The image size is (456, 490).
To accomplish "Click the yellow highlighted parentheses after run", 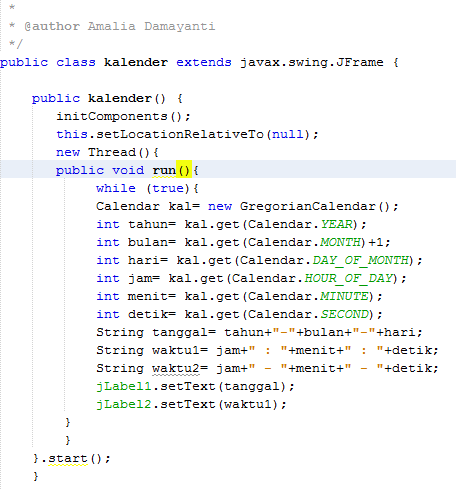I will coord(184,170).
